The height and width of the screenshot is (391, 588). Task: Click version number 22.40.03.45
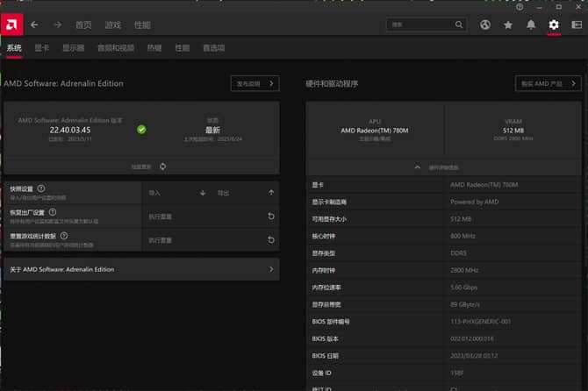pyautogui.click(x=70, y=130)
